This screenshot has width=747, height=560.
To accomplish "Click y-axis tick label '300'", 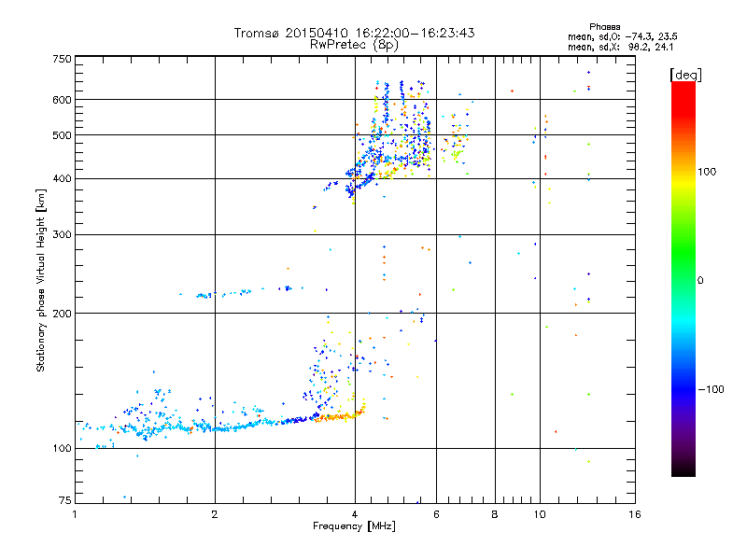I will [x=63, y=235].
